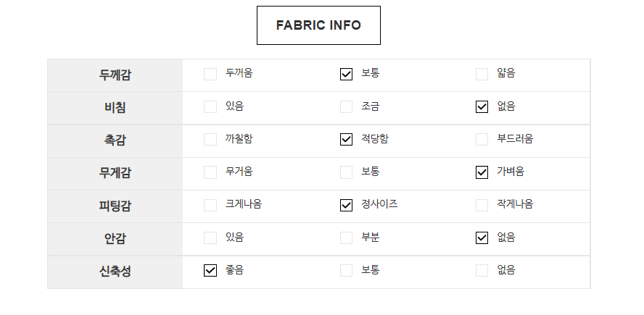Uncheck the 좋음 elasticity checkbox

click(210, 271)
